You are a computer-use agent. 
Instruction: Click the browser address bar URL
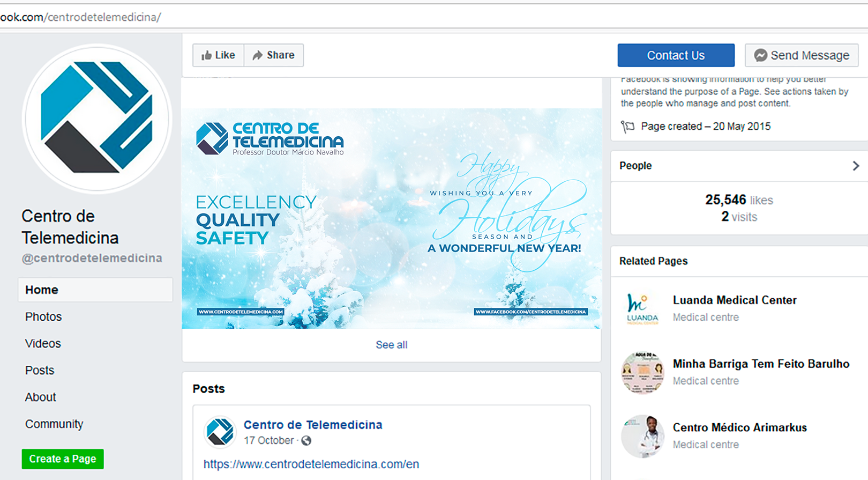pyautogui.click(x=80, y=17)
